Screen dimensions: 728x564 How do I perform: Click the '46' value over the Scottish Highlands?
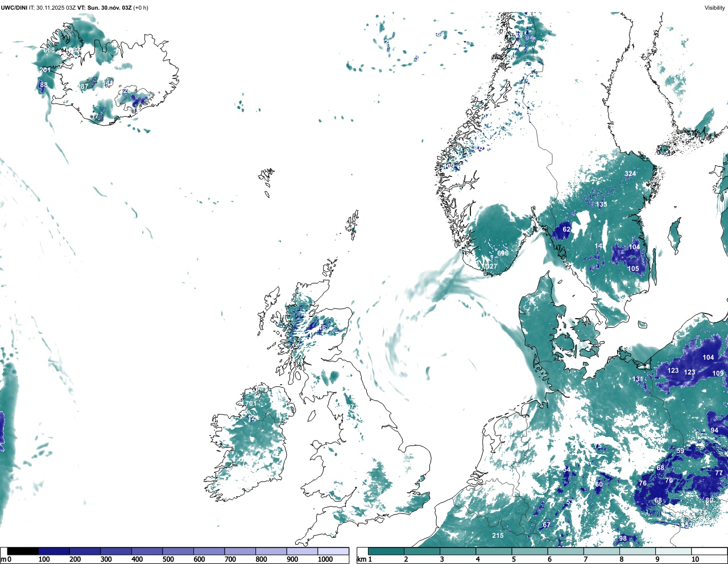[x=322, y=328]
